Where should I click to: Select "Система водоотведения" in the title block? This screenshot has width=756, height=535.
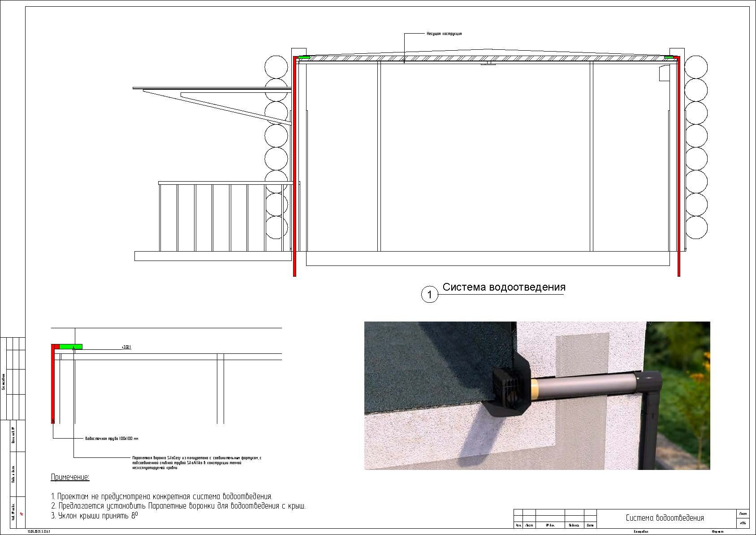(x=665, y=518)
